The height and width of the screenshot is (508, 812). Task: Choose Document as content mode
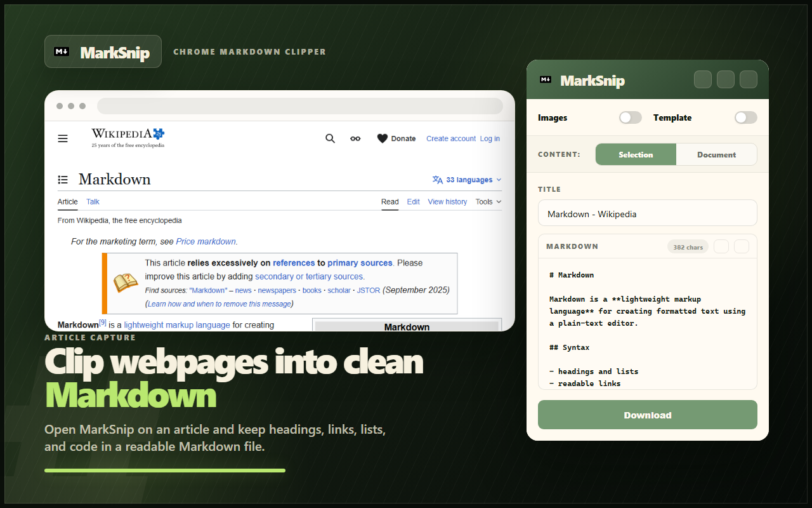point(717,154)
